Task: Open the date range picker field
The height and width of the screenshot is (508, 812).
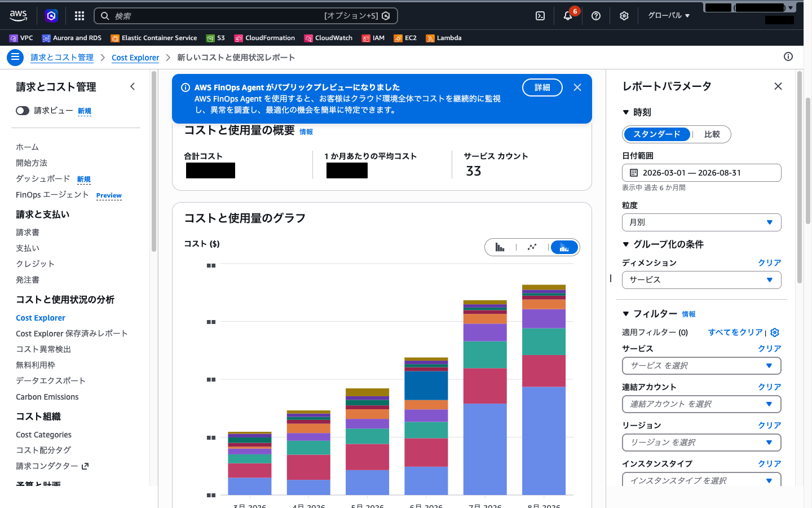Action: pos(701,173)
